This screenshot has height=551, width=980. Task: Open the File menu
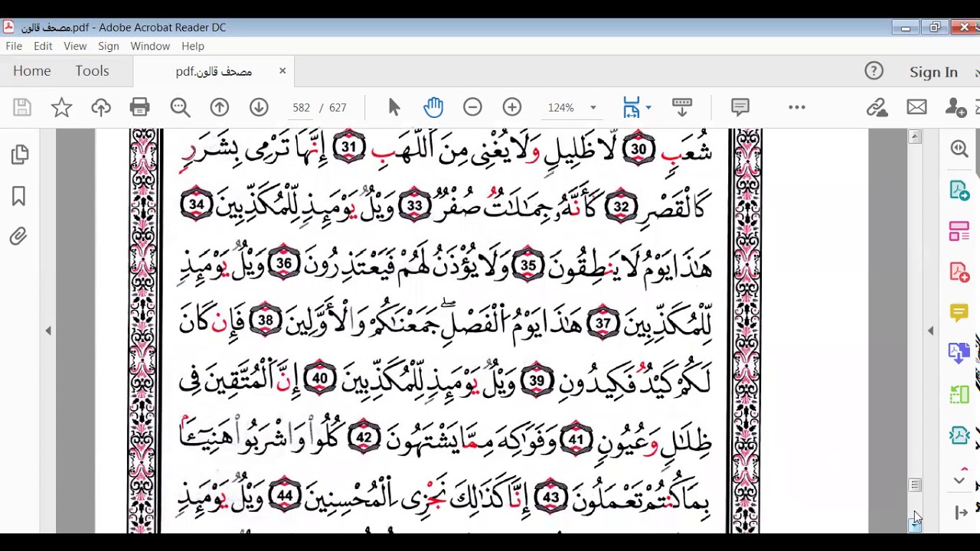pos(14,46)
